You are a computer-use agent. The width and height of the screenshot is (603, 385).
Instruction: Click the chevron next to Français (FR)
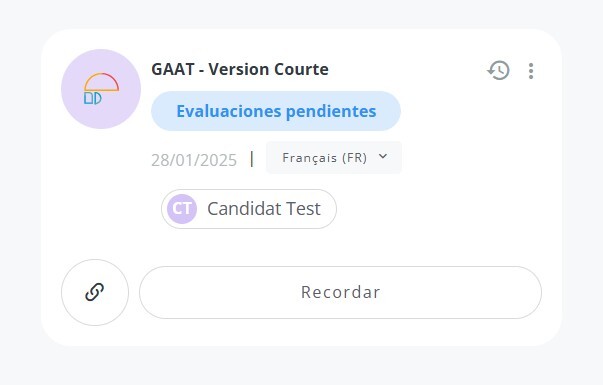pyautogui.click(x=383, y=157)
